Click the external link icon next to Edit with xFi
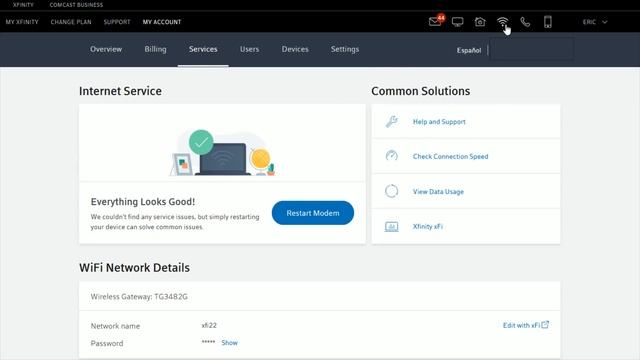 (x=545, y=325)
